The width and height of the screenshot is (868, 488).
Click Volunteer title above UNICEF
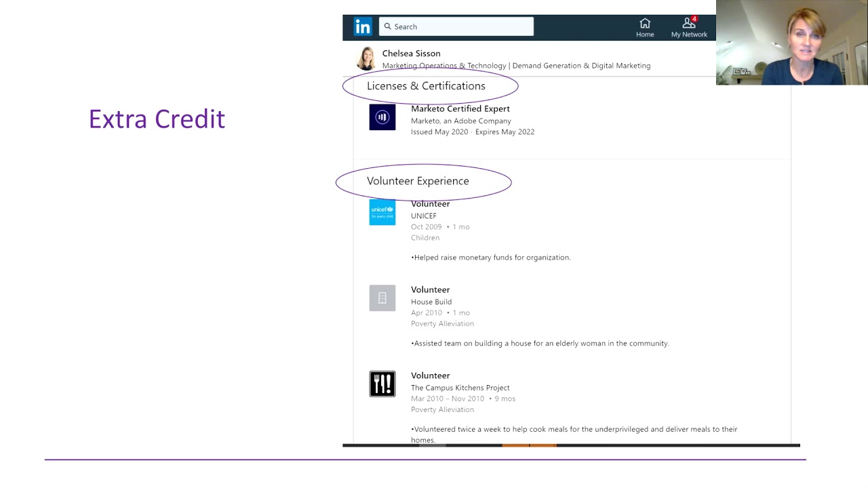(x=430, y=203)
